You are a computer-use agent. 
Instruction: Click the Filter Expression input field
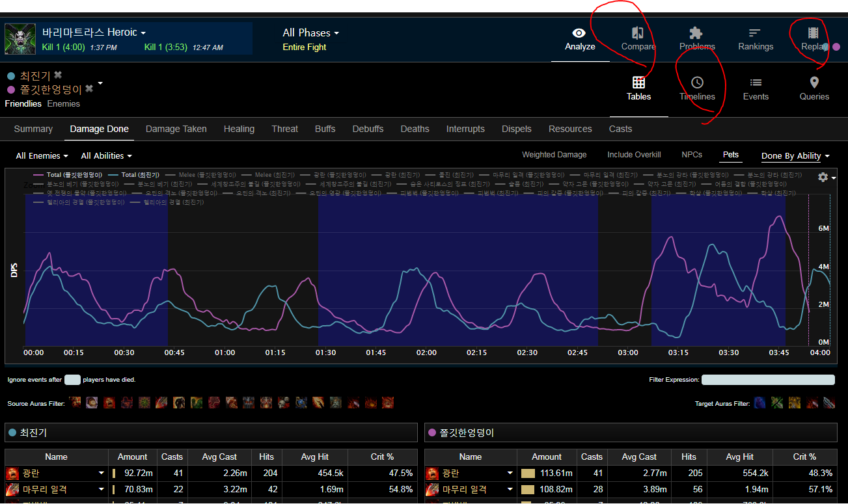point(768,380)
